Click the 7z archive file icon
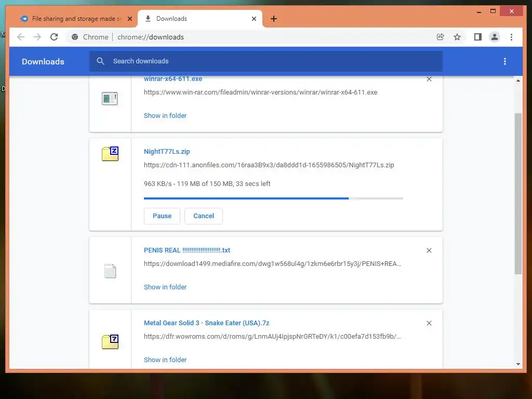 tap(110, 342)
